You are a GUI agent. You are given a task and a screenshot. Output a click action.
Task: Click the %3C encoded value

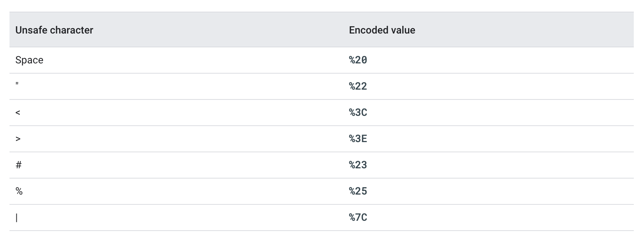(358, 113)
